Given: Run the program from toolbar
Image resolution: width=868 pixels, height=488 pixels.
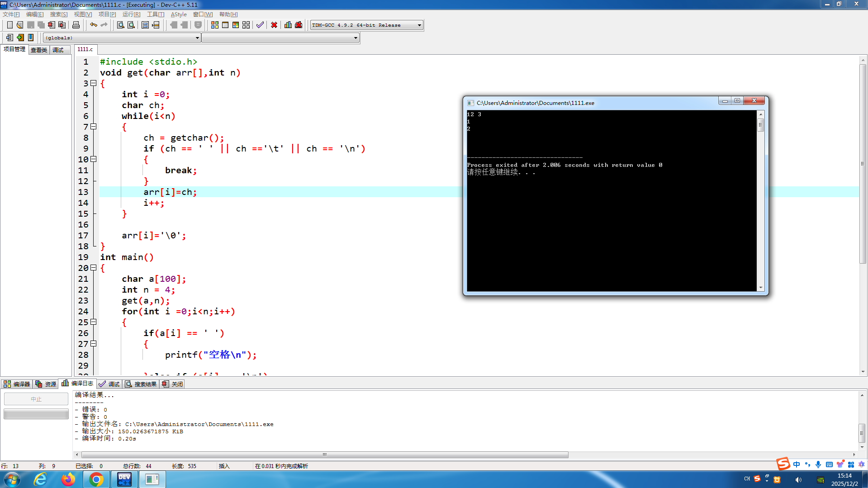Looking at the screenshot, I should pyautogui.click(x=225, y=25).
